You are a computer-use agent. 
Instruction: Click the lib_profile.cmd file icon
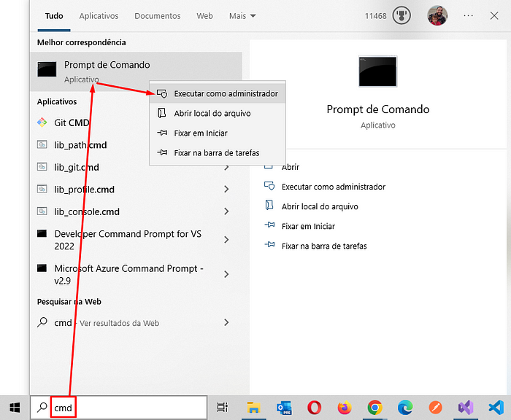pyautogui.click(x=42, y=189)
